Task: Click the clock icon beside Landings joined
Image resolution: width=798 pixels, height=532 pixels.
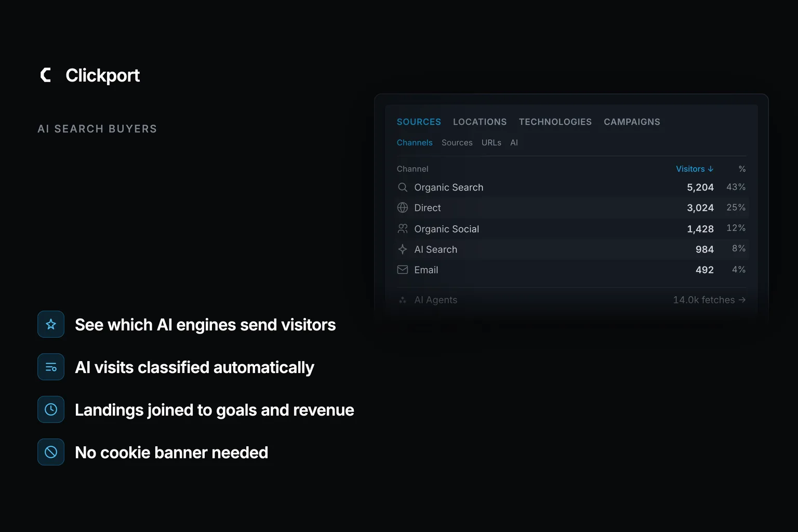Action: point(51,409)
